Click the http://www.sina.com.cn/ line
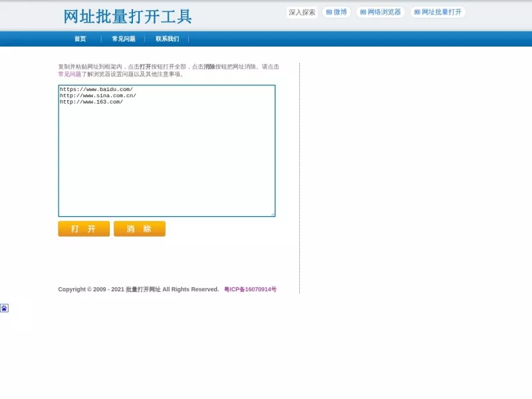The height and width of the screenshot is (399, 532). click(x=98, y=96)
